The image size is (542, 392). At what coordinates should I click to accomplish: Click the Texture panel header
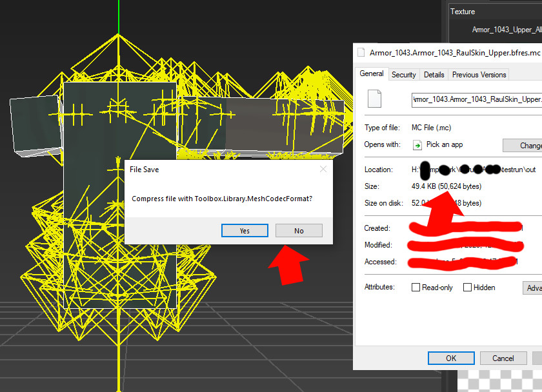[494, 12]
